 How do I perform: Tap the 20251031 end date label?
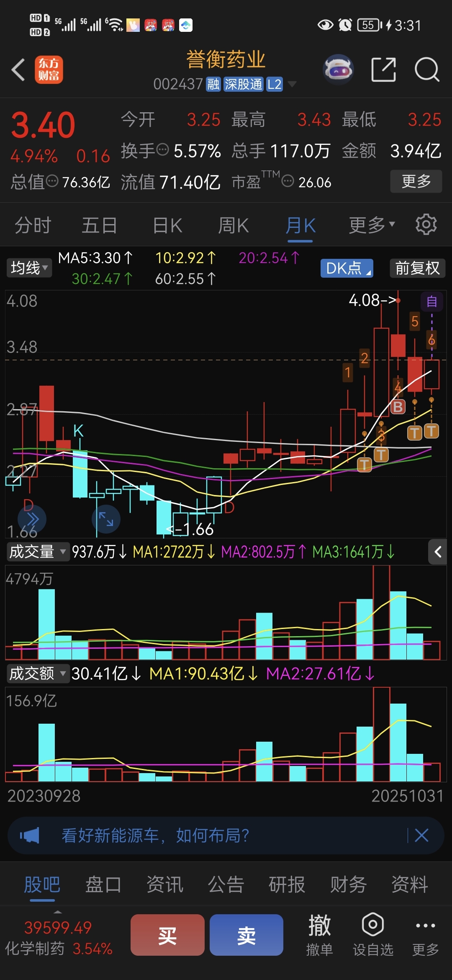point(407,796)
